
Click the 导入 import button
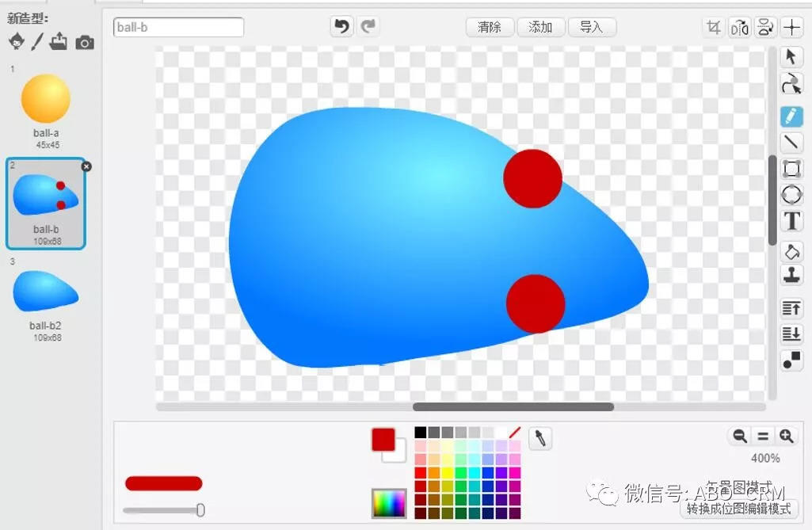[592, 27]
